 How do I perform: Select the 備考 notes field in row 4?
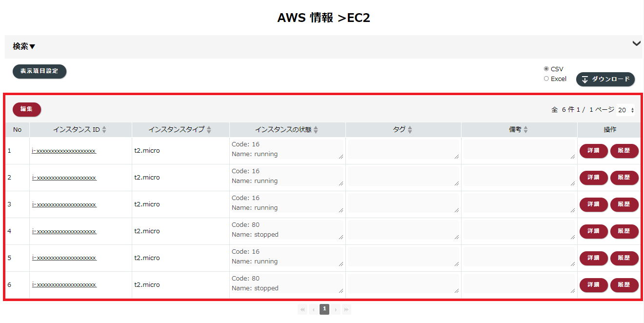point(520,230)
